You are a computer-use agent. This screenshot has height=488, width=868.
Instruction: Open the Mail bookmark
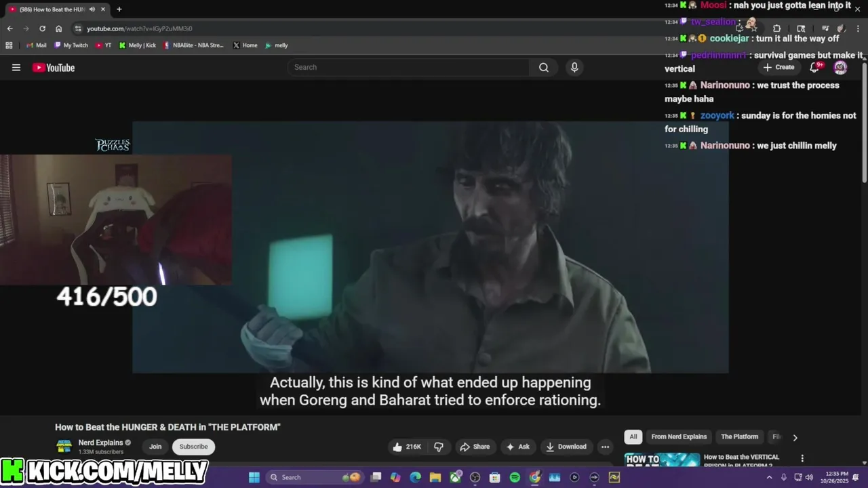click(x=37, y=45)
